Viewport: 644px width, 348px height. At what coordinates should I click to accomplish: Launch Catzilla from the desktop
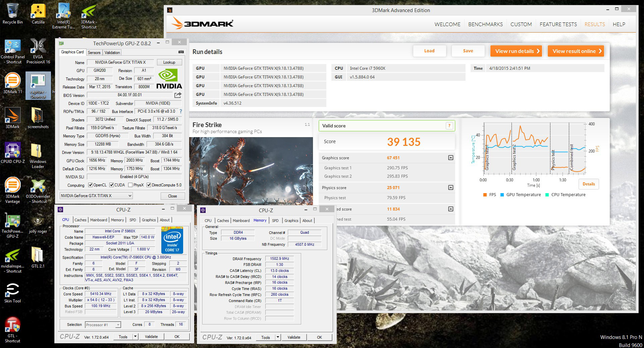(38, 13)
